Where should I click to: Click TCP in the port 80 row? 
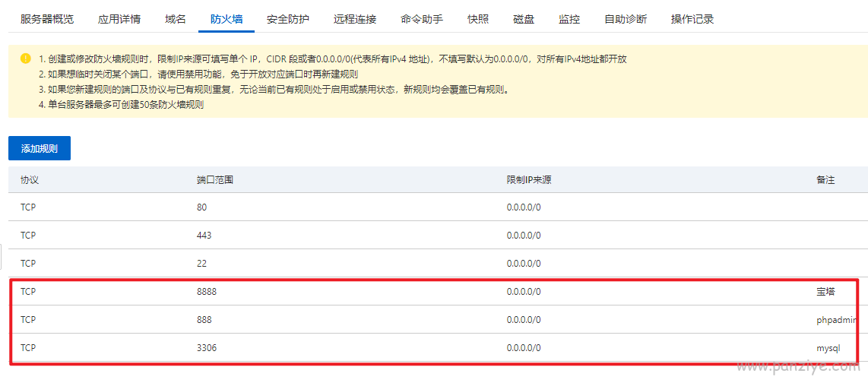click(28, 207)
